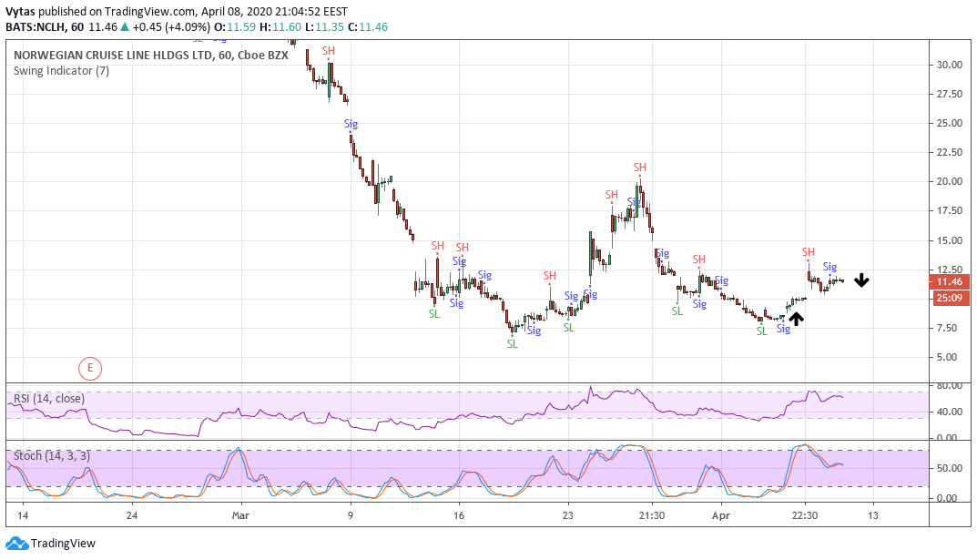Click the 17.50 price axis label
The image size is (977, 560).
pyautogui.click(x=949, y=210)
